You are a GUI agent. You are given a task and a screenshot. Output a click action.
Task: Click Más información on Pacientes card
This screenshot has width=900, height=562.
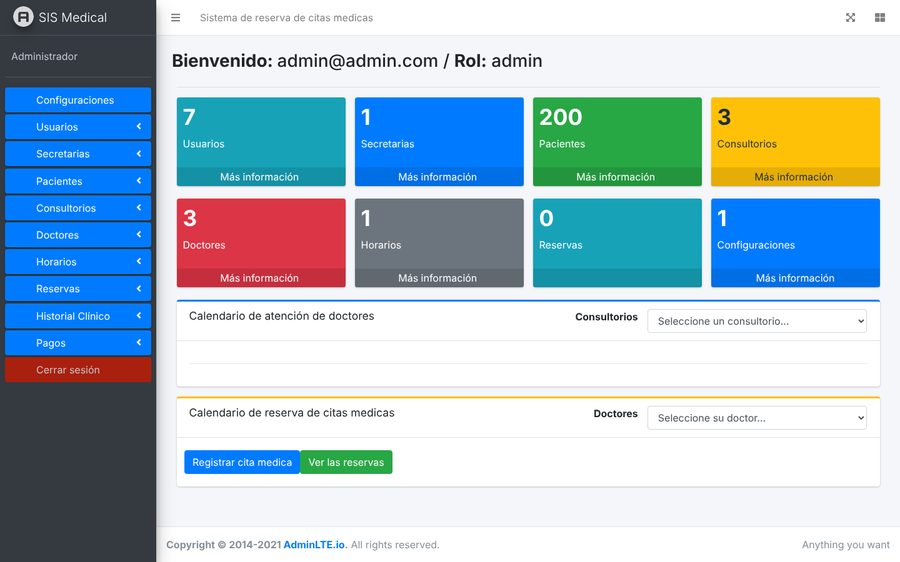(616, 177)
